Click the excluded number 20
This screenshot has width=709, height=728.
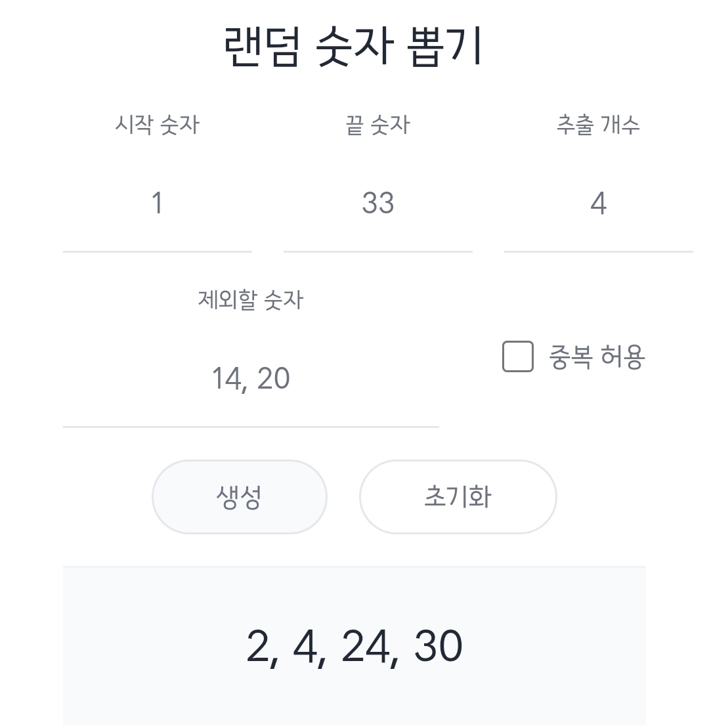click(x=273, y=379)
